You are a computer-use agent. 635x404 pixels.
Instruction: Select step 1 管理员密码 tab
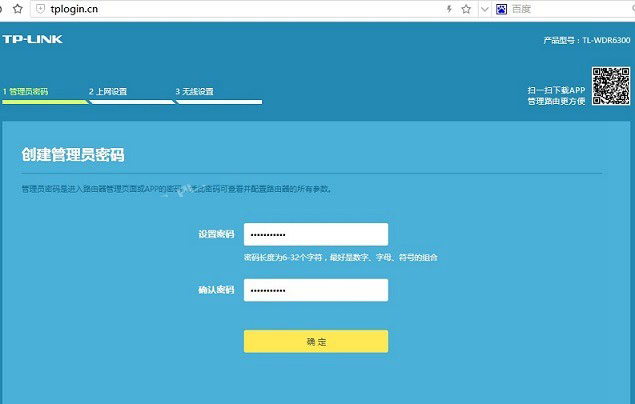pyautogui.click(x=25, y=91)
